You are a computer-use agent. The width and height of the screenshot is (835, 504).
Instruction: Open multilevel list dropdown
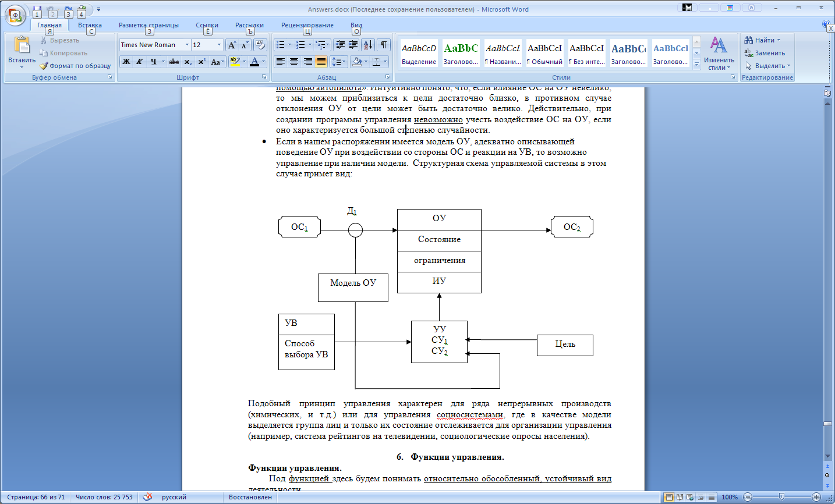click(323, 45)
